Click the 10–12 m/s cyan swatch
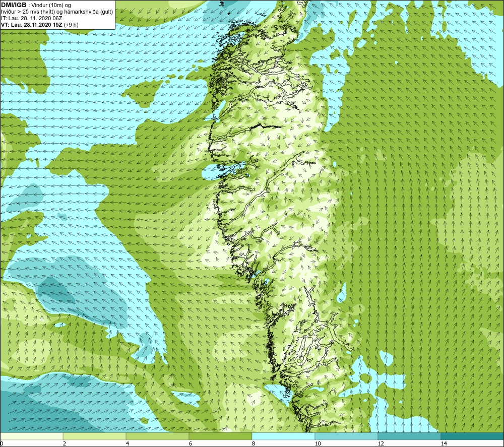The image size is (504, 447). pos(347,436)
